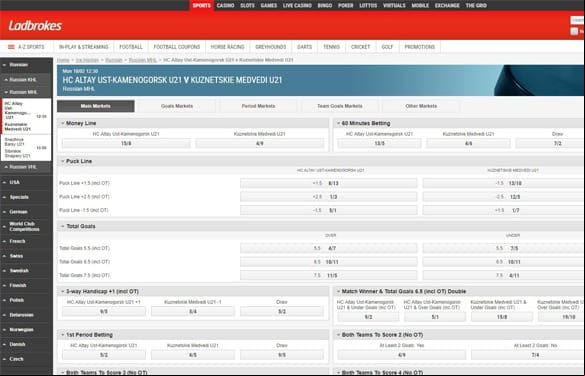Open the Tennis menu item

pyautogui.click(x=331, y=47)
